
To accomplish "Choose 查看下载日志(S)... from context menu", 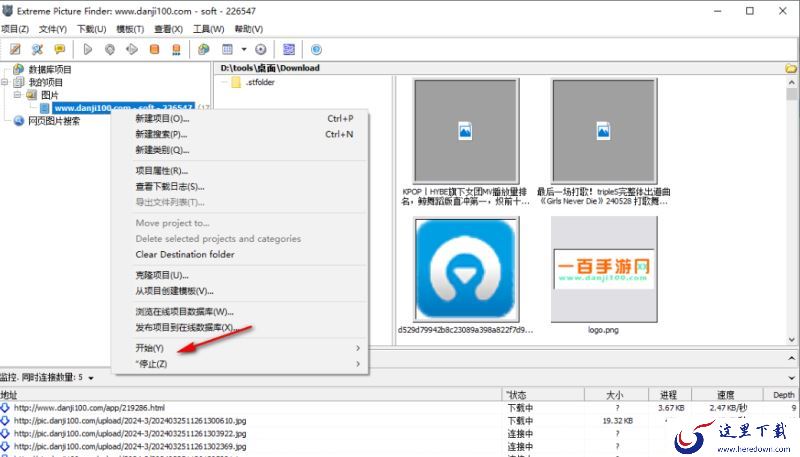I will coord(240,187).
